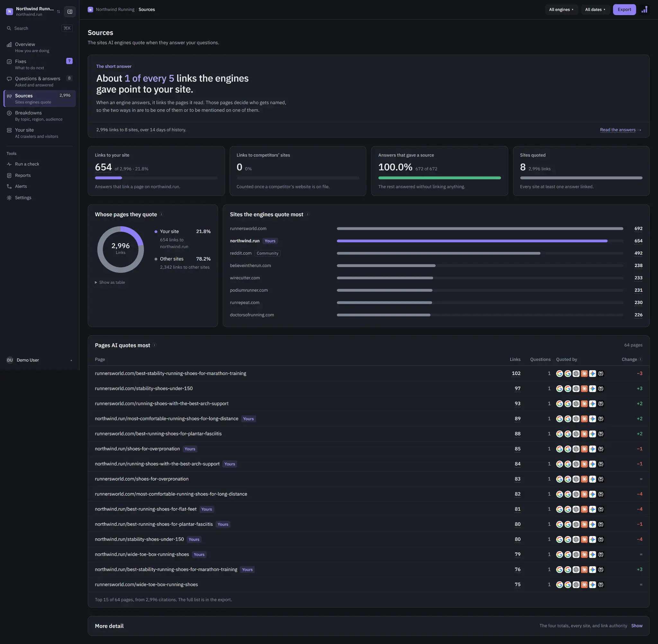Click the info icon by Change column header
This screenshot has height=644, width=658.
point(640,359)
